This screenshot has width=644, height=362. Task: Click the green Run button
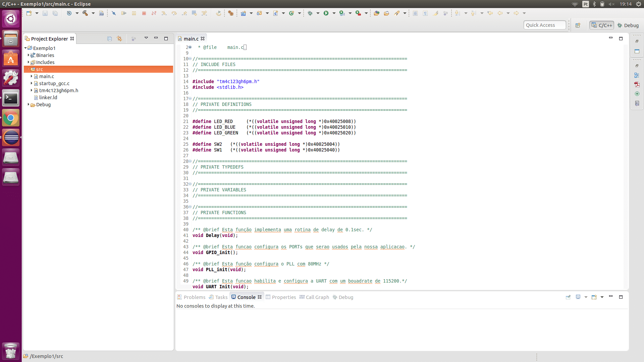[x=326, y=13]
